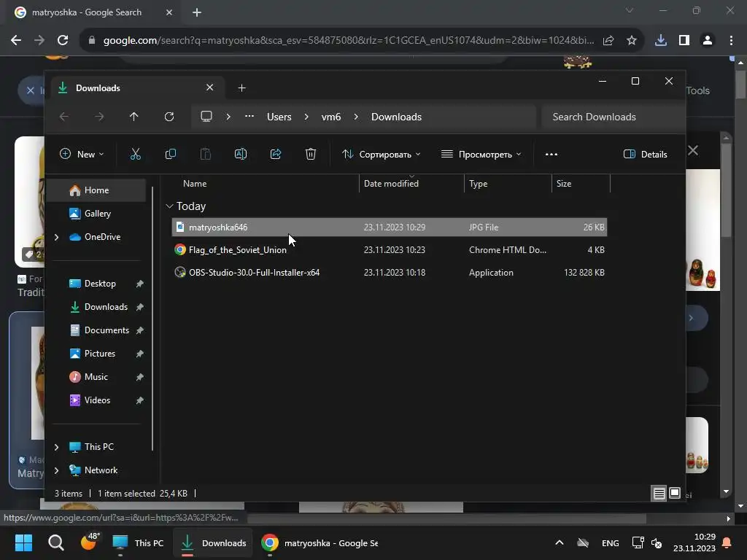Close the Downloads Explorer tab
The image size is (747, 560).
tap(209, 87)
